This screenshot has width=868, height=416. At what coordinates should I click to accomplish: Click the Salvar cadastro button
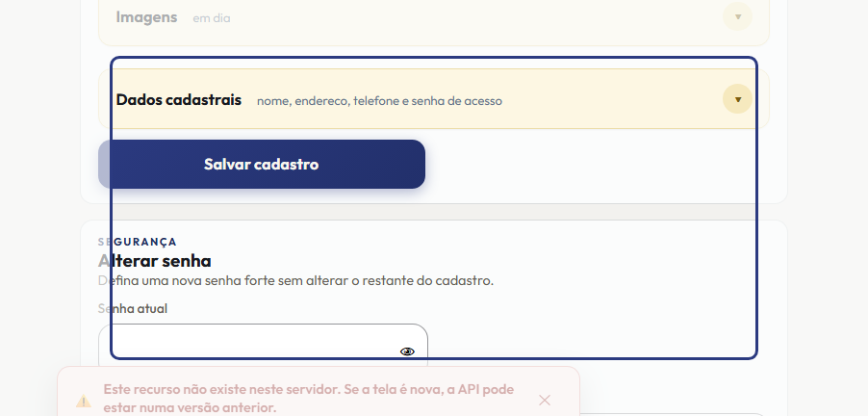click(x=262, y=164)
